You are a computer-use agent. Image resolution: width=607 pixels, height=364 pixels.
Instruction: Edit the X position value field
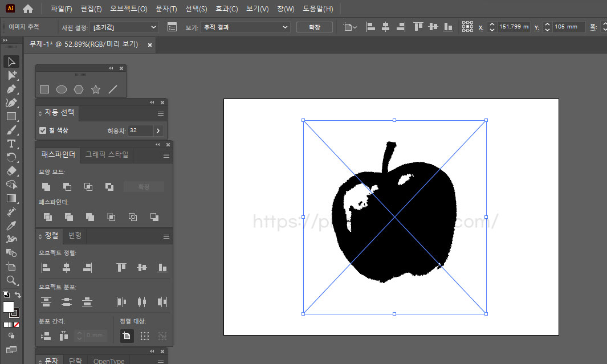click(514, 27)
